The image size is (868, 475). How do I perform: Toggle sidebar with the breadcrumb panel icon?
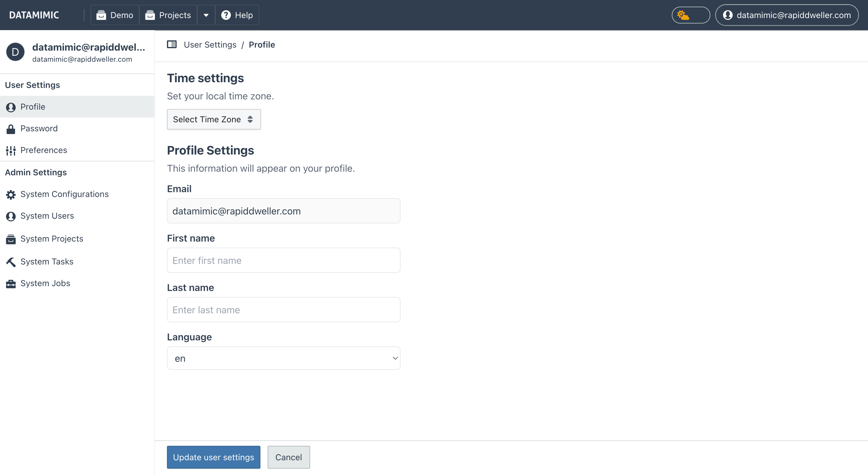coord(172,45)
